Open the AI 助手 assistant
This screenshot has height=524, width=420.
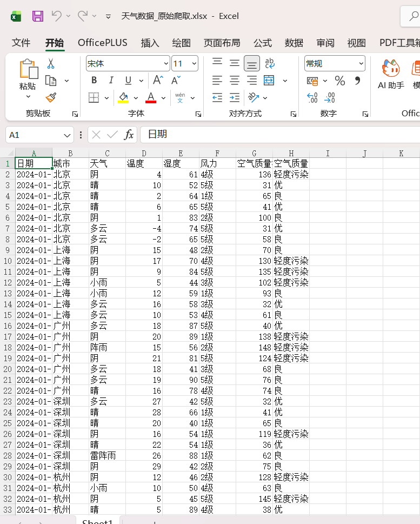tap(391, 74)
